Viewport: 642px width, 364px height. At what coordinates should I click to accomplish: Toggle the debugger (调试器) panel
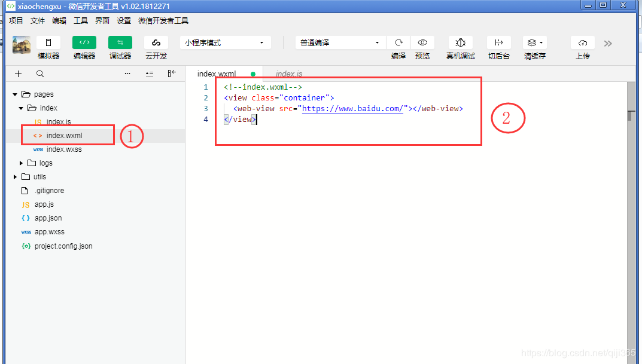point(120,42)
